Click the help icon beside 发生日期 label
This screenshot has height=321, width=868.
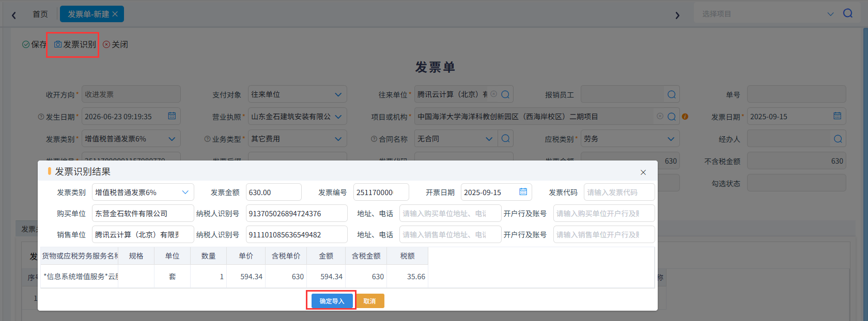pyautogui.click(x=41, y=117)
